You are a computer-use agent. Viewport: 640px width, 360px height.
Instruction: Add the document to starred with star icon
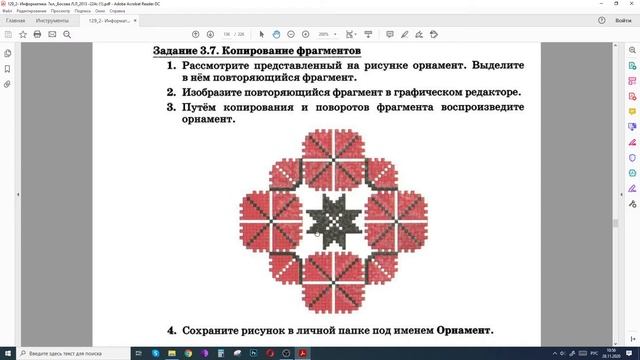23,35
